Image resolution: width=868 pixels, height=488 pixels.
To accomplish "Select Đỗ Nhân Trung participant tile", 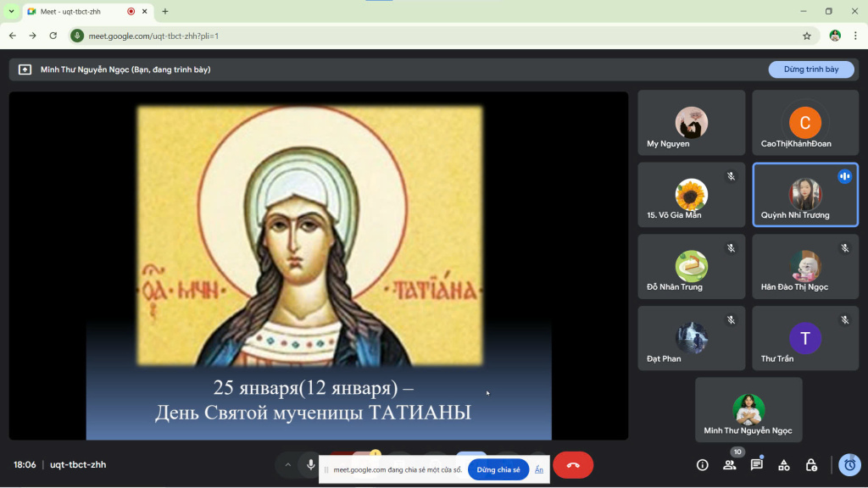I will click(692, 267).
